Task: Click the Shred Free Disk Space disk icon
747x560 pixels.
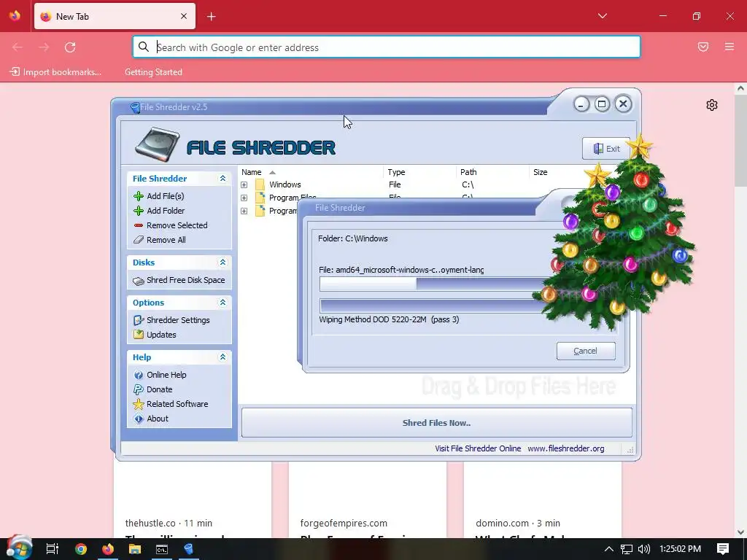Action: tap(139, 281)
